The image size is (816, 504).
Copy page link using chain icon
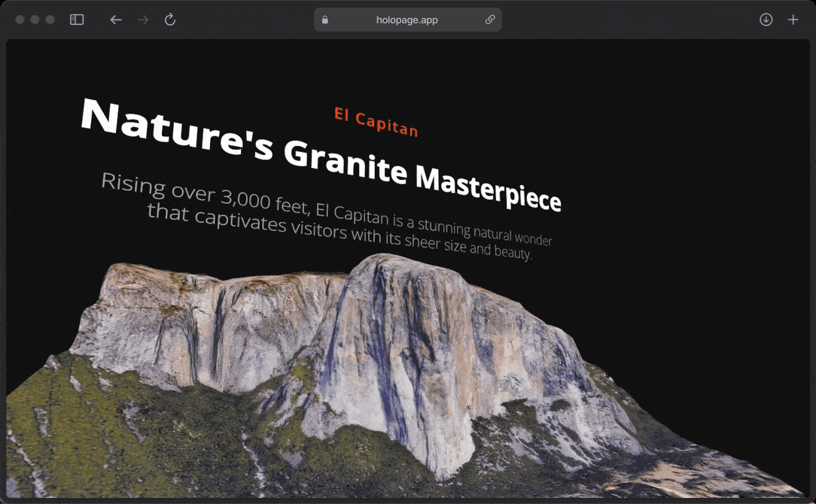pos(490,20)
